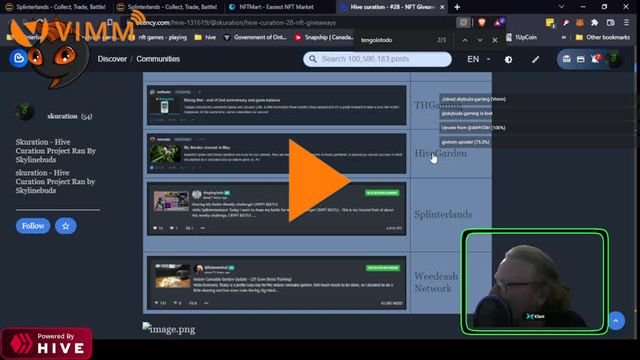Open the THGaming post screenshot

(x=277, y=105)
